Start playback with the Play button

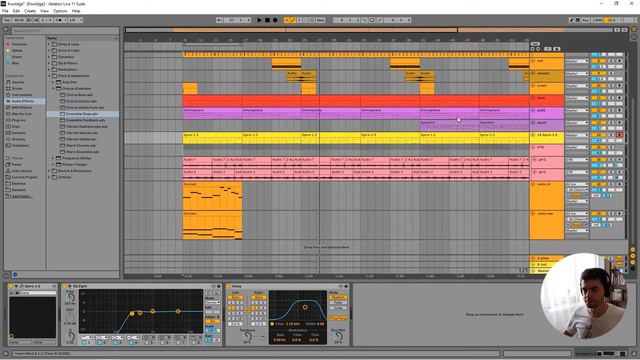tap(260, 20)
